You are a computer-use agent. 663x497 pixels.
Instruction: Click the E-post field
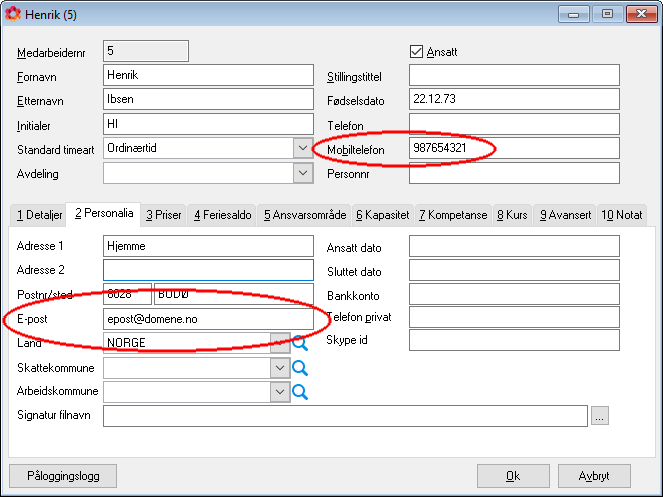tap(208, 319)
